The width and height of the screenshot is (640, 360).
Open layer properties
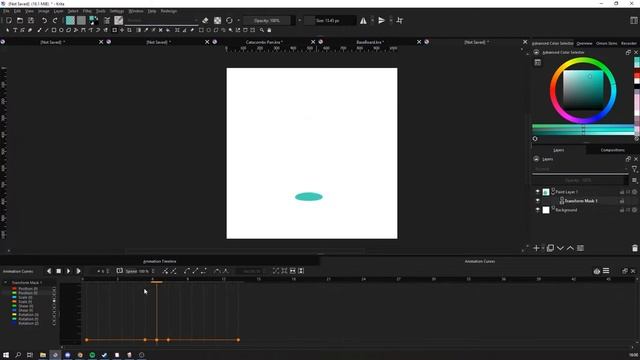pyautogui.click(x=580, y=248)
